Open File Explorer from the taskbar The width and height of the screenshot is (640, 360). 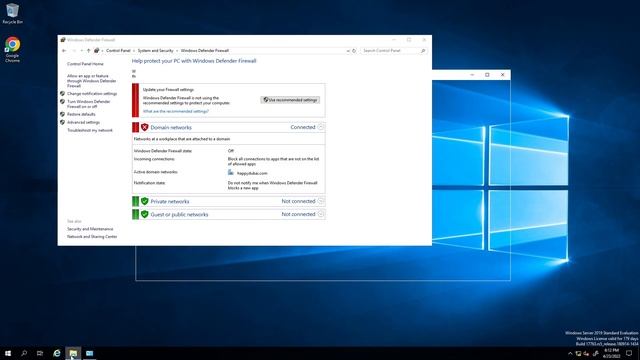73,353
